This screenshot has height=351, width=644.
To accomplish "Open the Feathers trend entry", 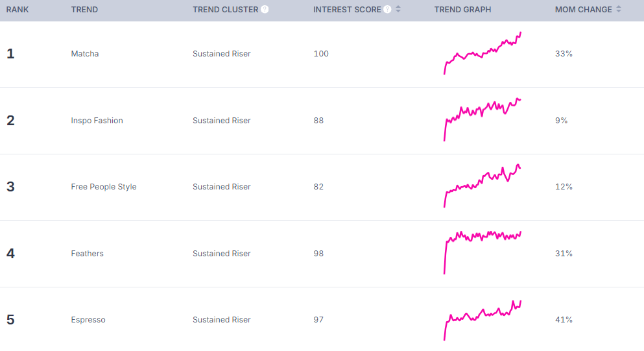I will tap(87, 254).
